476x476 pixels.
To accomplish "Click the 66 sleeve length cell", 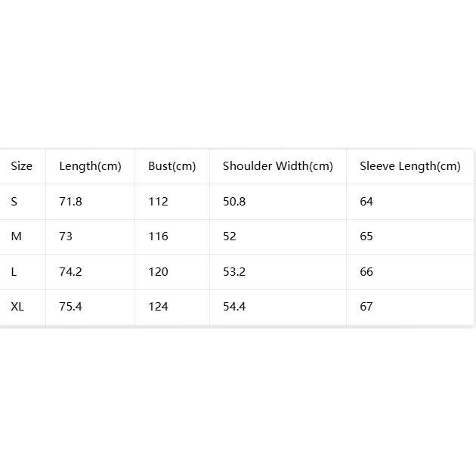I will [366, 272].
